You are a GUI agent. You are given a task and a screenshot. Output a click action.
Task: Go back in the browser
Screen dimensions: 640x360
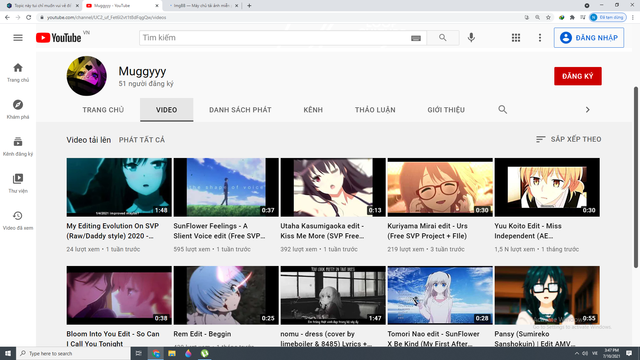7,18
